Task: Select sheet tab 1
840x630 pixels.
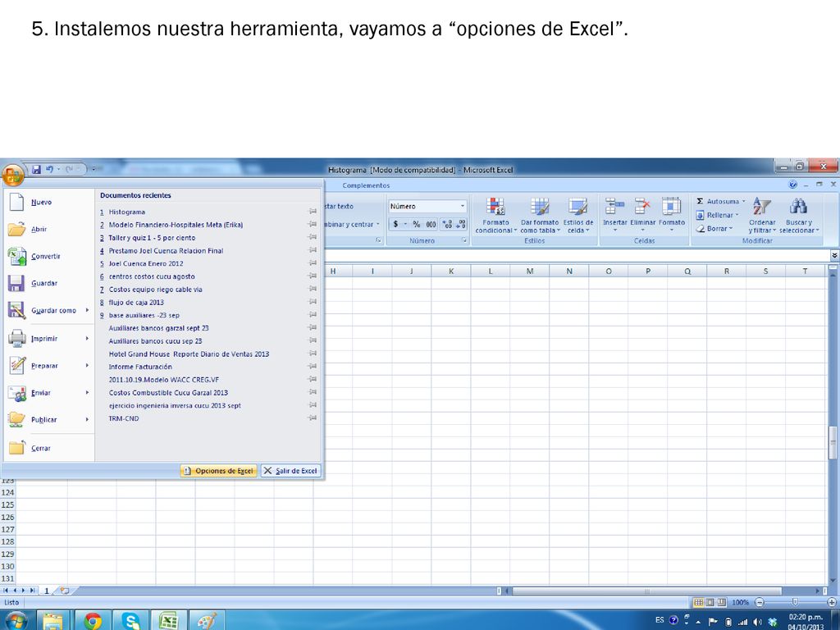Action: tap(47, 591)
